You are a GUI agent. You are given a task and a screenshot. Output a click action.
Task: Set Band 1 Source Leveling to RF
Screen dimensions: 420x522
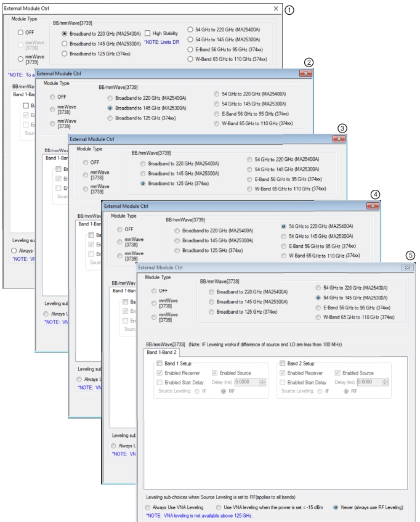[224, 391]
